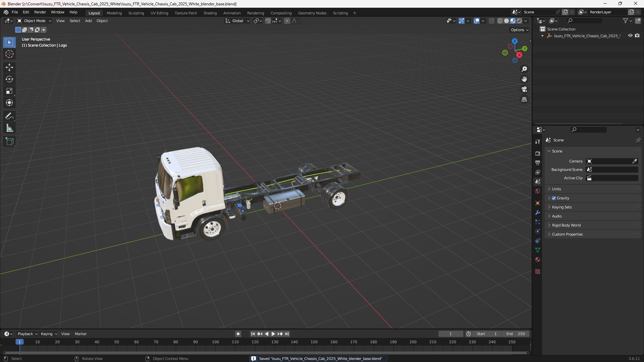Open the Playback dropdown

27,334
